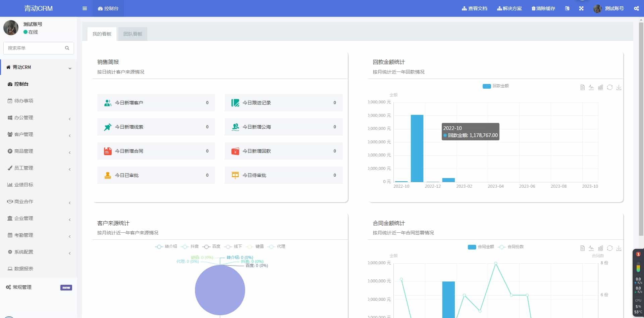
Task: Open settings gears icon at top right
Action: coord(636,8)
